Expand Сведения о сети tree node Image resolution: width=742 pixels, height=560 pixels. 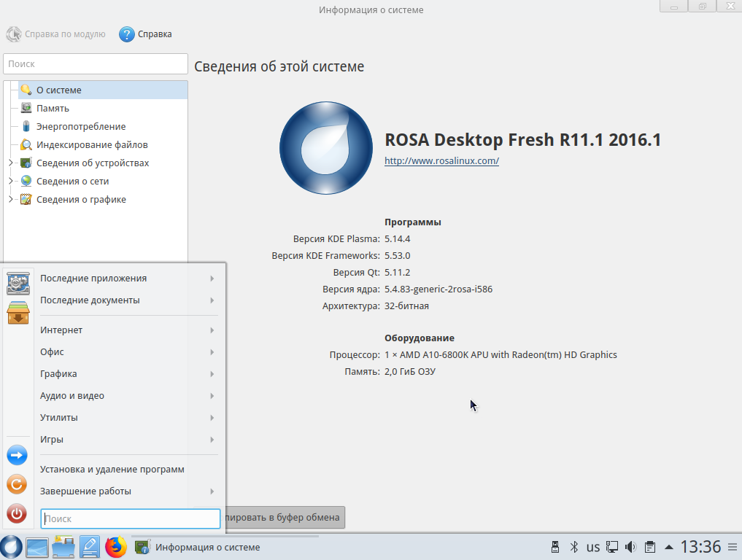tap(10, 181)
